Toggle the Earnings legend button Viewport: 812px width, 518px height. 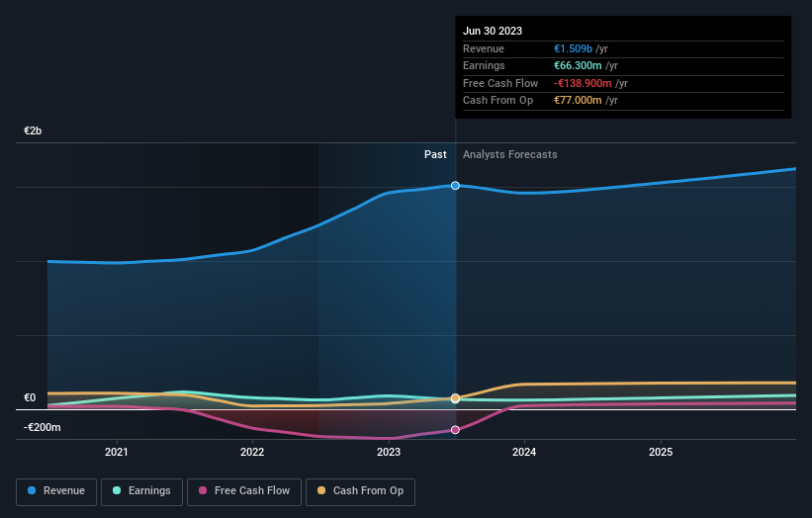tap(141, 491)
